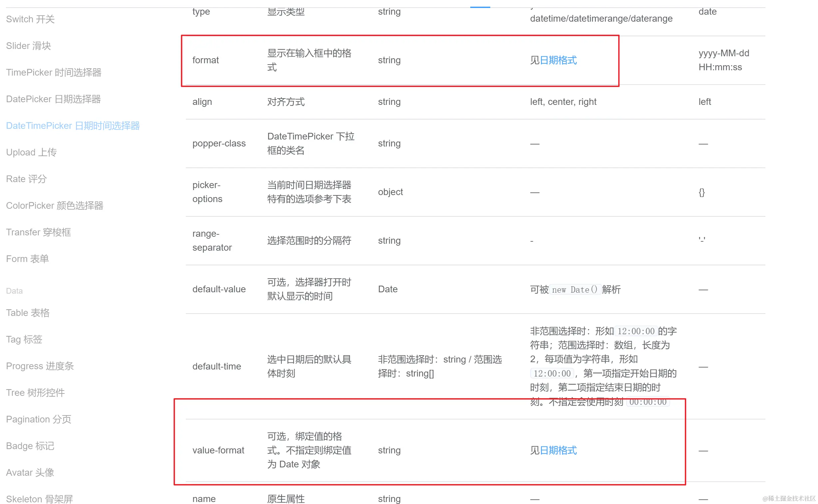This screenshot has height=504, width=818.
Task: Click DateTimePicker 日期时间选择器 active item
Action: click(x=73, y=126)
